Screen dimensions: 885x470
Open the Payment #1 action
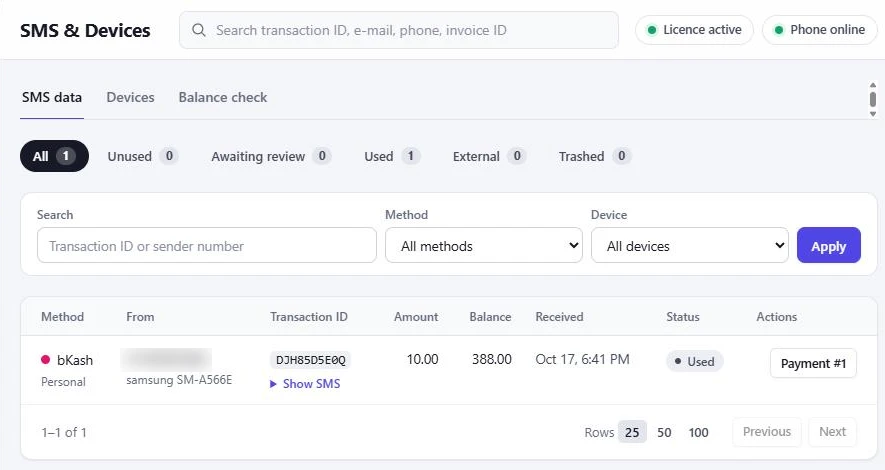813,363
